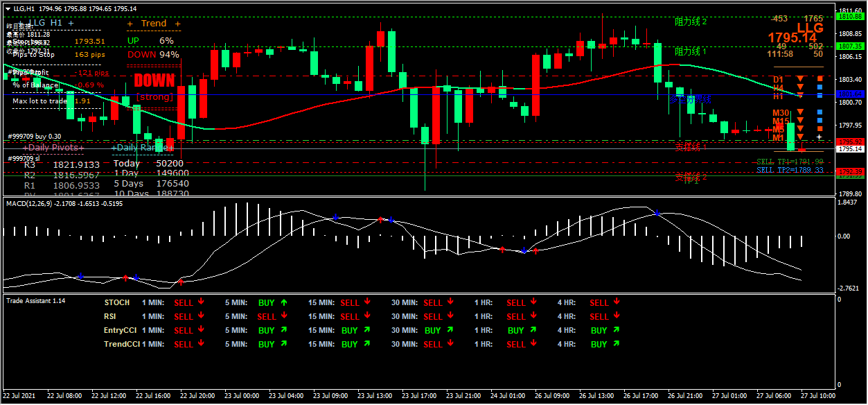Click the STOCH 1 MIN sell arrow
Image resolution: width=868 pixels, height=405 pixels.
coord(201,302)
